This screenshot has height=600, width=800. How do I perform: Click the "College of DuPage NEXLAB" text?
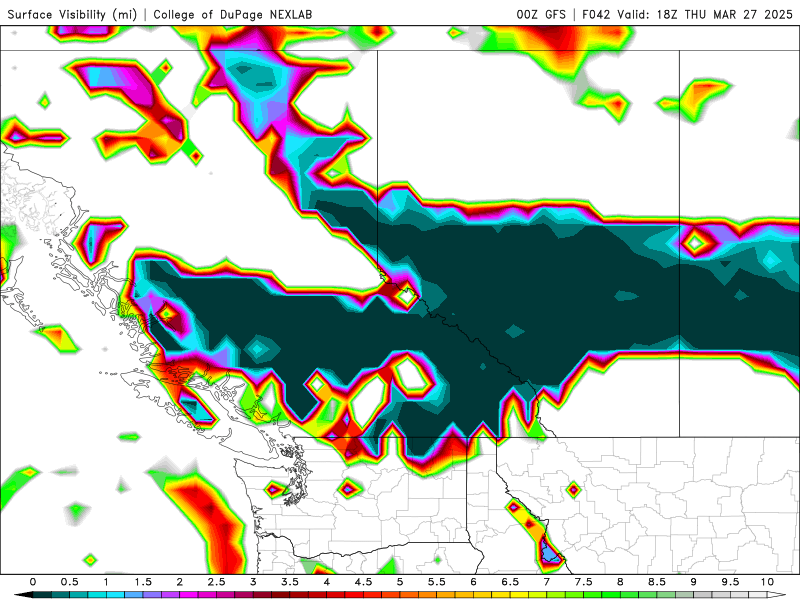233,14
